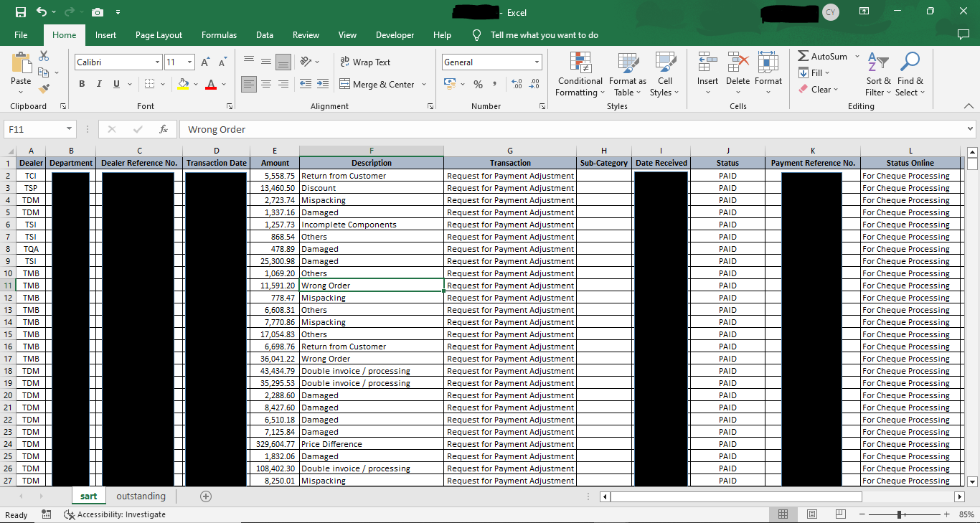Click the Delete cells icon
This screenshot has width=980, height=523.
pyautogui.click(x=738, y=62)
